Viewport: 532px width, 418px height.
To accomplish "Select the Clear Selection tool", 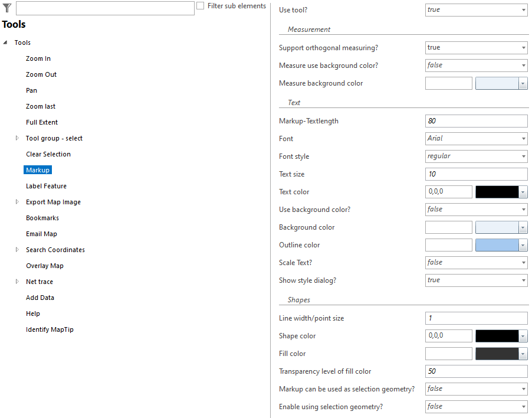I will (x=47, y=154).
